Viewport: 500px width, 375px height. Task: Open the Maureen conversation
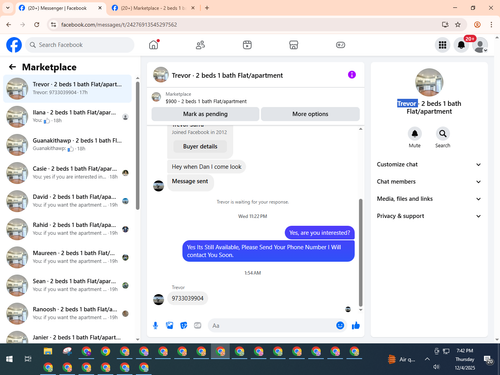point(68,257)
